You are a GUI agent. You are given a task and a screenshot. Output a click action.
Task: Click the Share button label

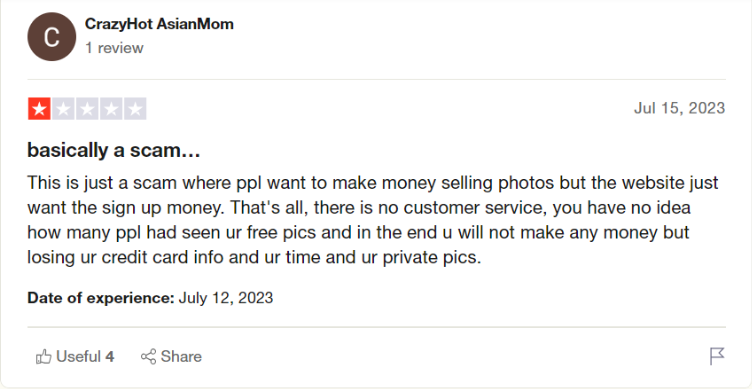181,356
